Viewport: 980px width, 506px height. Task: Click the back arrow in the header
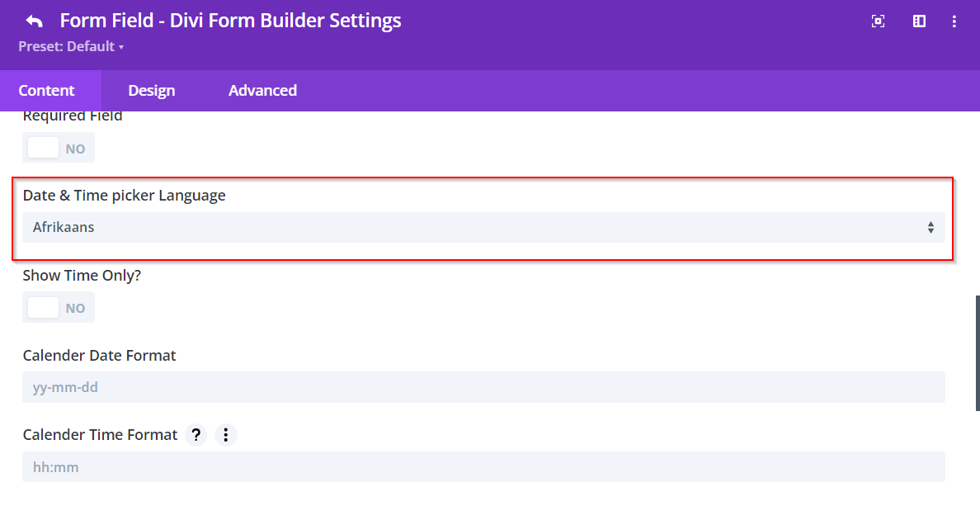(32, 20)
